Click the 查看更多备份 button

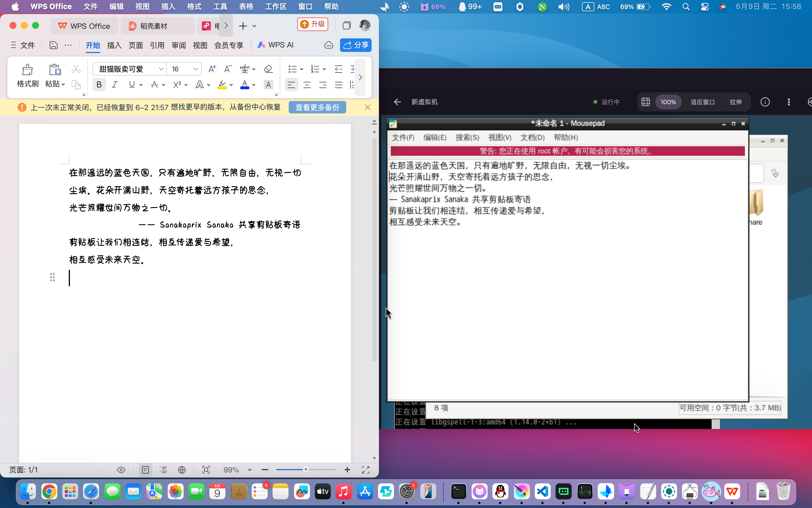tap(317, 107)
